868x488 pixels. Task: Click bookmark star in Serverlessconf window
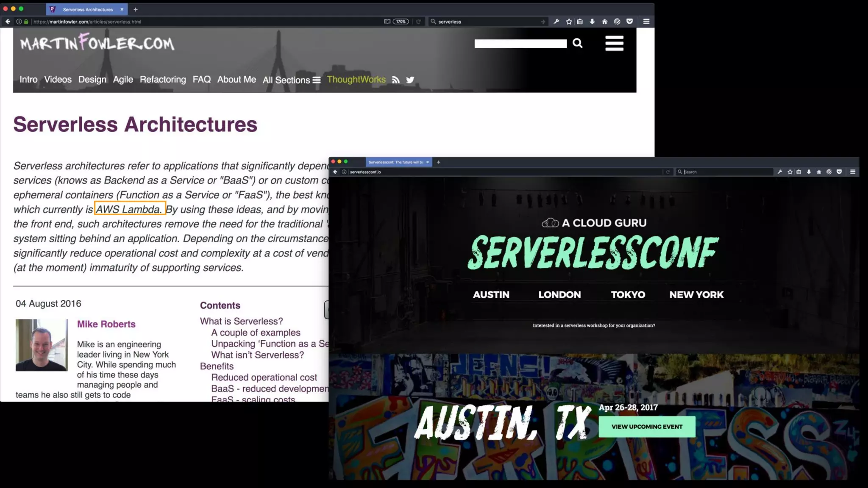point(790,172)
